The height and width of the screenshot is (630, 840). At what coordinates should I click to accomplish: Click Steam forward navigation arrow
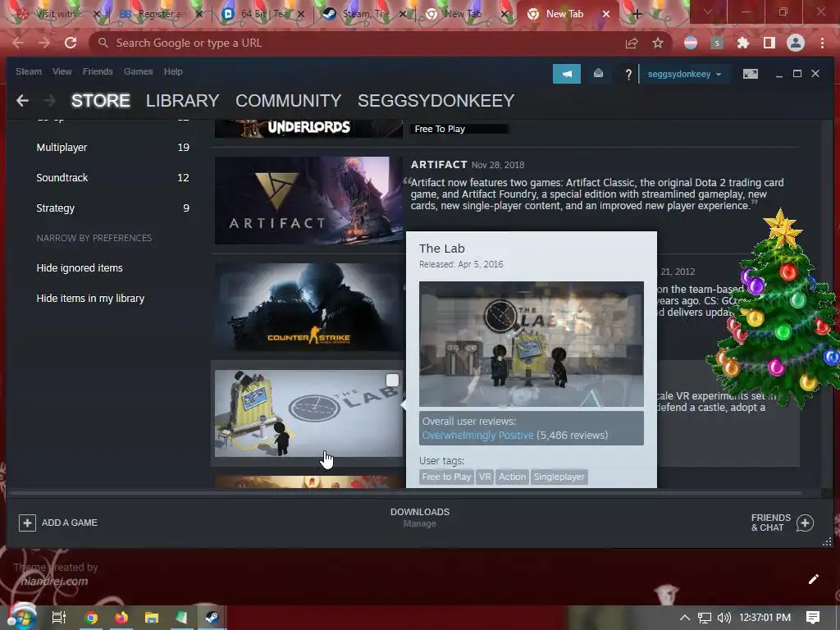click(x=49, y=100)
